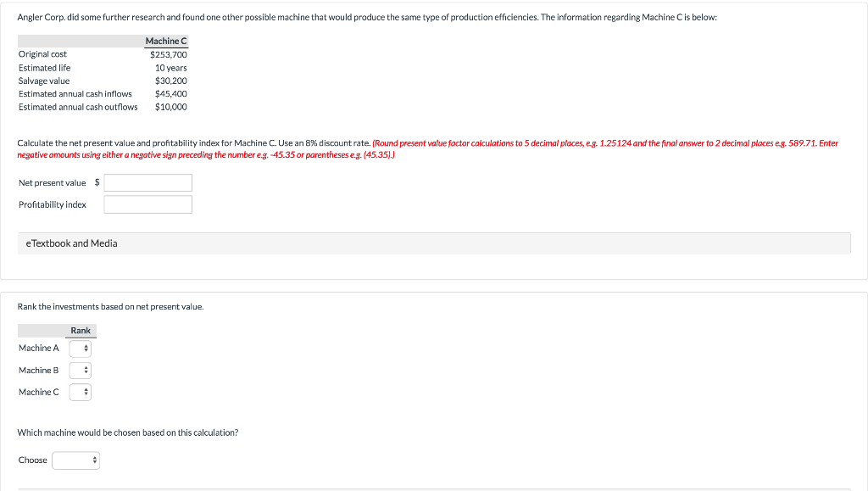Image resolution: width=868 pixels, height=491 pixels.
Task: Select the estimated life value 10 years
Action: [170, 68]
